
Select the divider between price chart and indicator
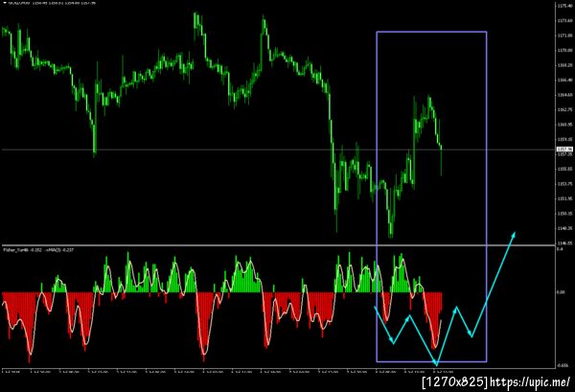[x=279, y=245]
